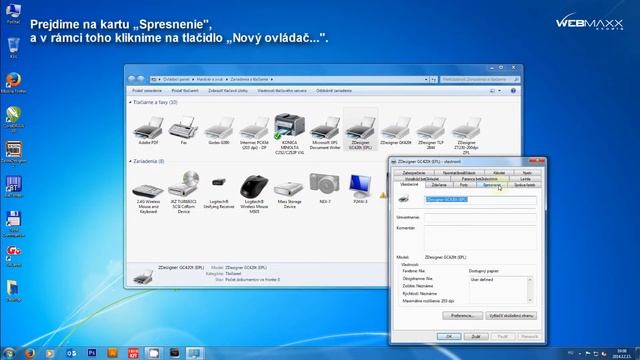Click Zrušiť in printer properties dialog
640x360 pixels.
pos(476,336)
